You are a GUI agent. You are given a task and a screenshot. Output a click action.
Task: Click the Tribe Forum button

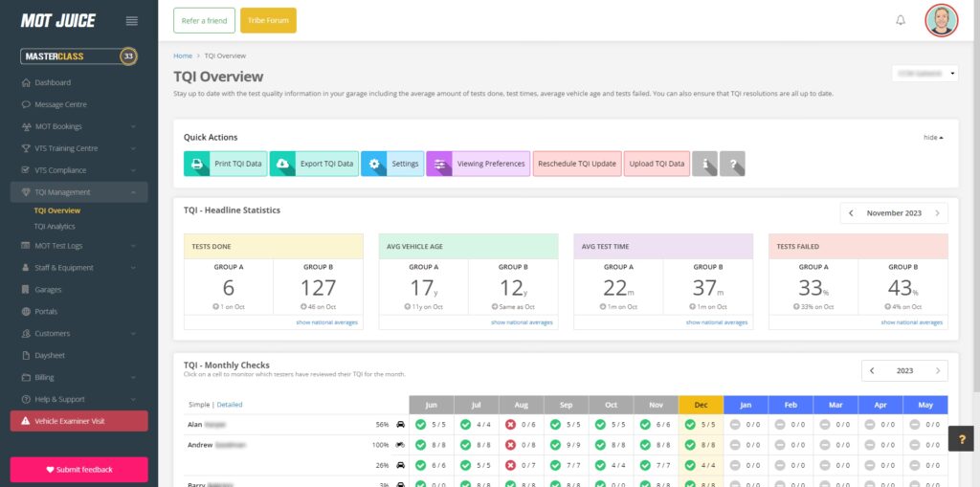[x=268, y=20]
